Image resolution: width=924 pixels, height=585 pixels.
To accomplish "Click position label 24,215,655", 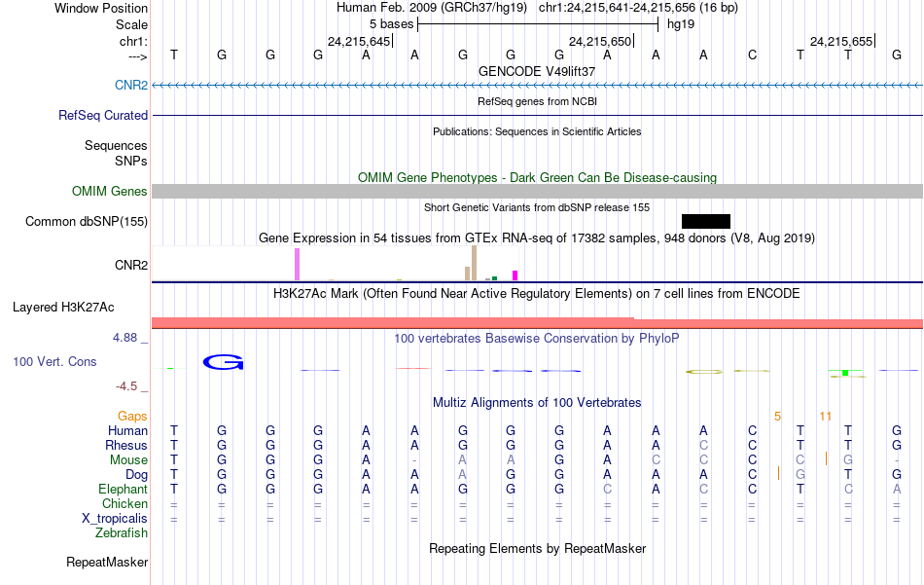I will tap(841, 41).
